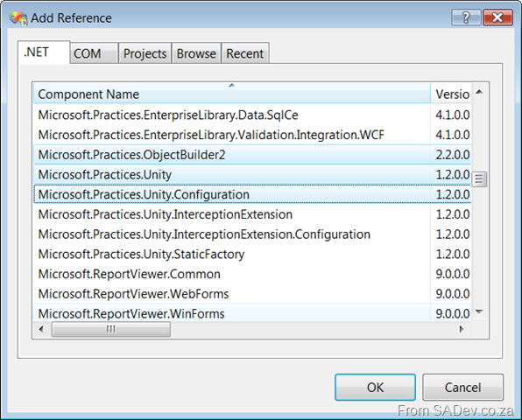Click the Add Reference title icon

click(x=18, y=18)
